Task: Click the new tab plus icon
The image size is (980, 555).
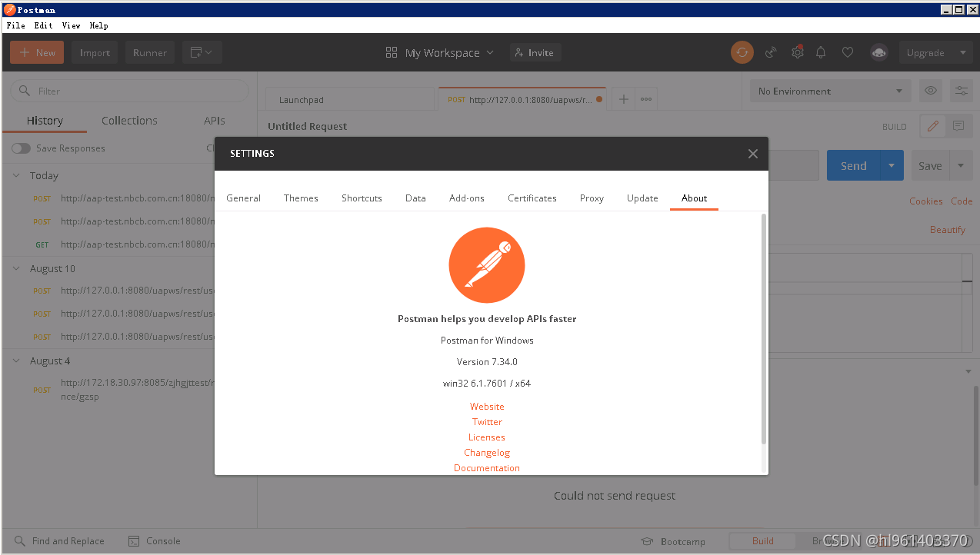Action: 624,99
